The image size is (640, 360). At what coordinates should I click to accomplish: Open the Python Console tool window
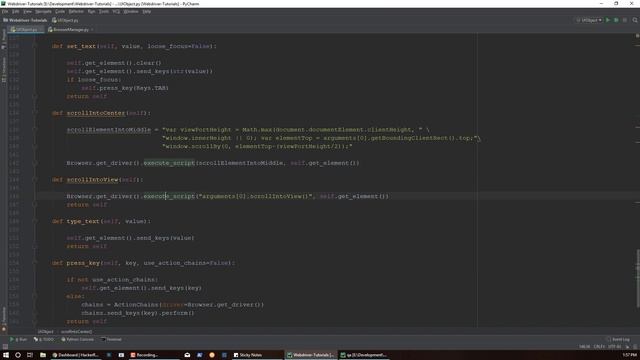(x=78, y=339)
